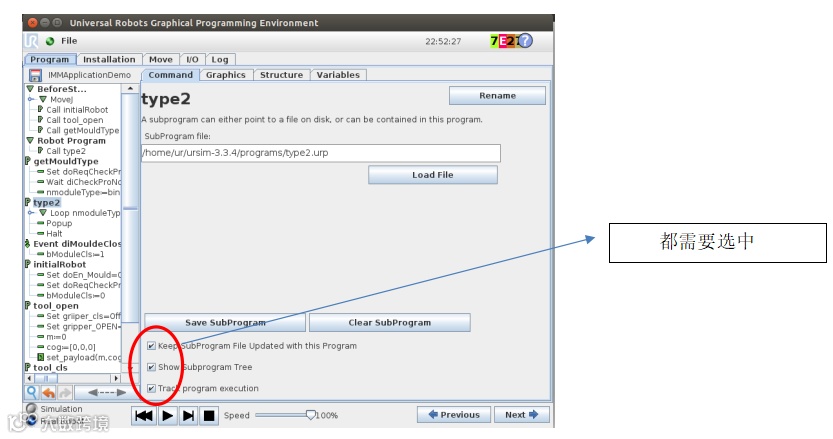Click the Rename button
This screenshot has width=833, height=439.
pyautogui.click(x=497, y=96)
